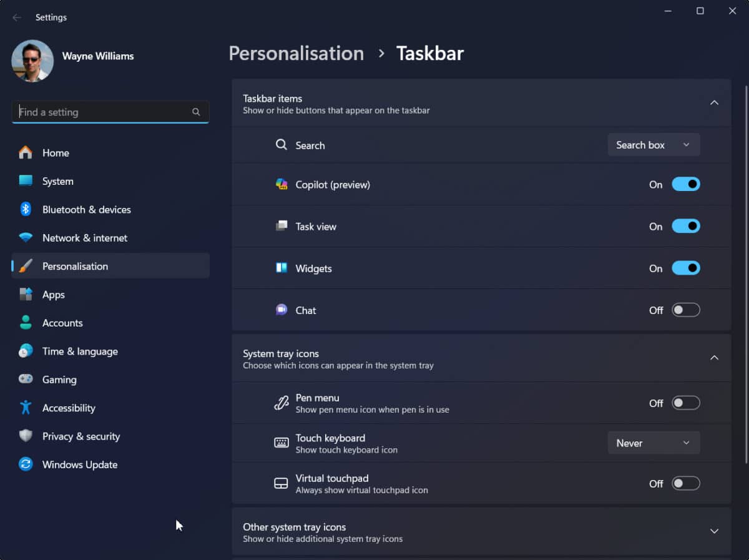Enable the Chat toggle
The width and height of the screenshot is (749, 560).
coord(685,310)
